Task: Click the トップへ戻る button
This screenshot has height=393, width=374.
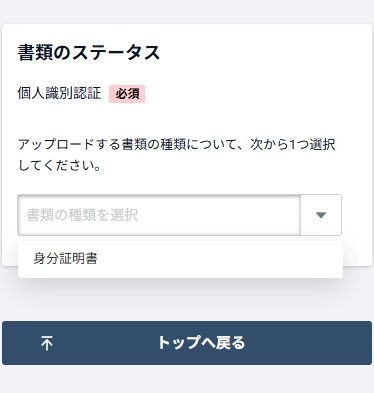Action: pos(187,343)
